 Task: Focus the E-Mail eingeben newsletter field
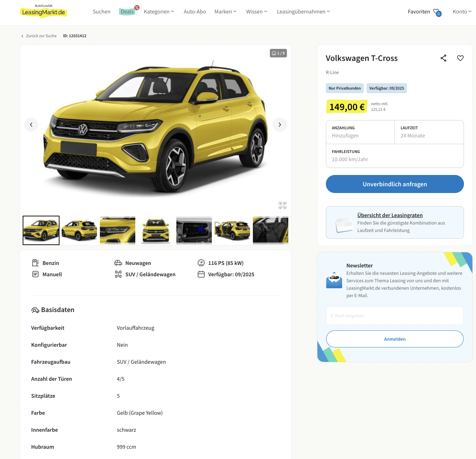[395, 316]
